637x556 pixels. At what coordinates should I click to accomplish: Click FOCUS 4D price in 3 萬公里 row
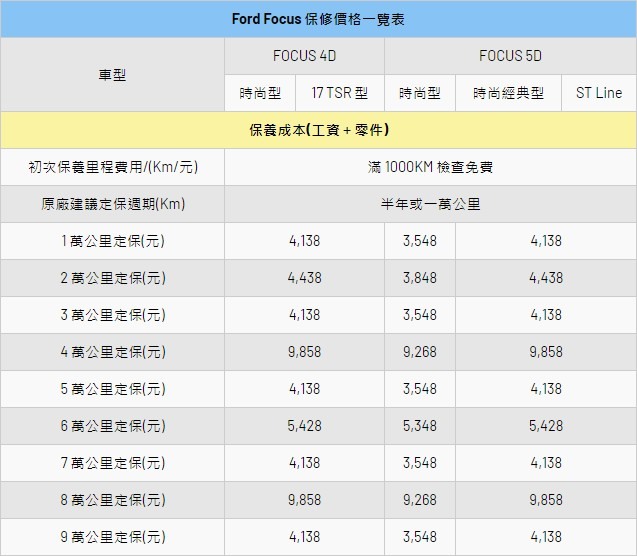pos(304,315)
